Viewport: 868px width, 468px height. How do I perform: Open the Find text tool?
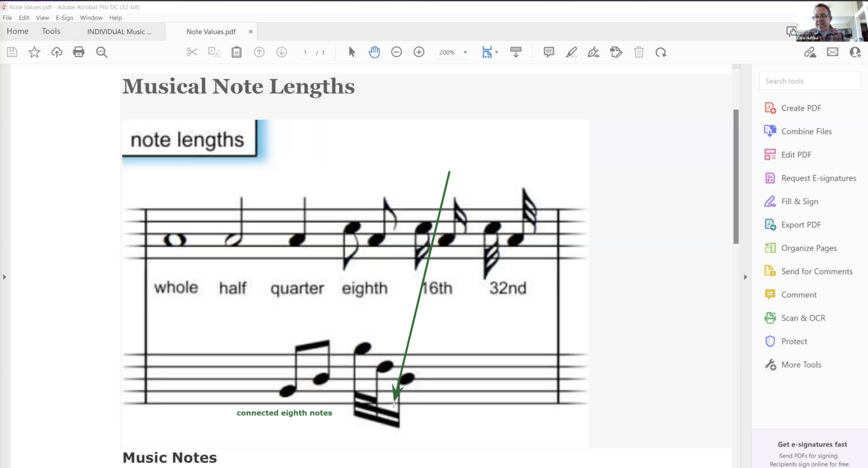(101, 52)
